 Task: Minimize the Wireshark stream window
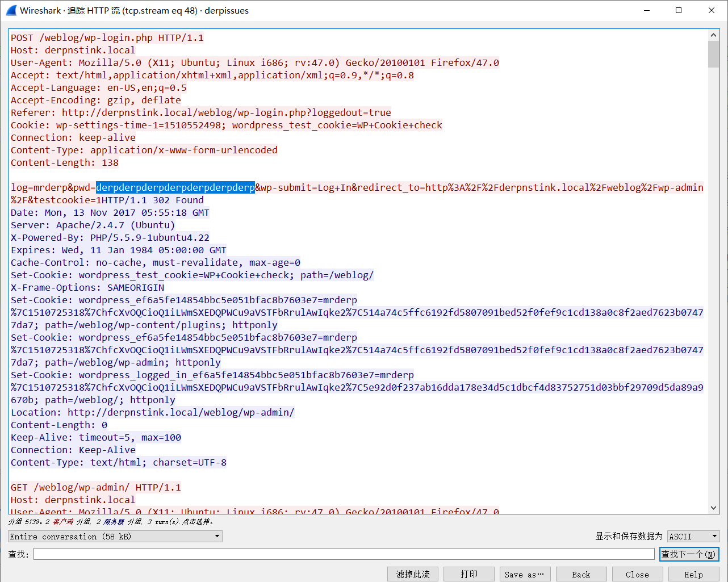(x=647, y=10)
